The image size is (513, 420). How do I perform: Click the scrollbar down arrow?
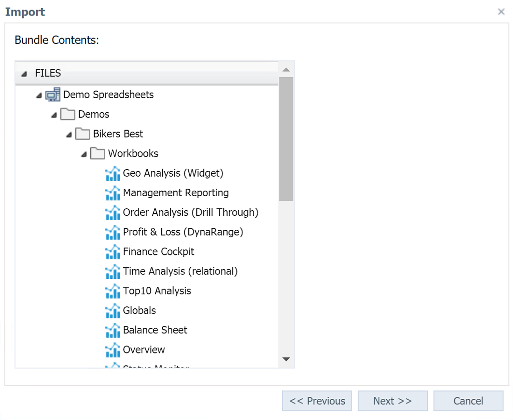[x=286, y=359]
